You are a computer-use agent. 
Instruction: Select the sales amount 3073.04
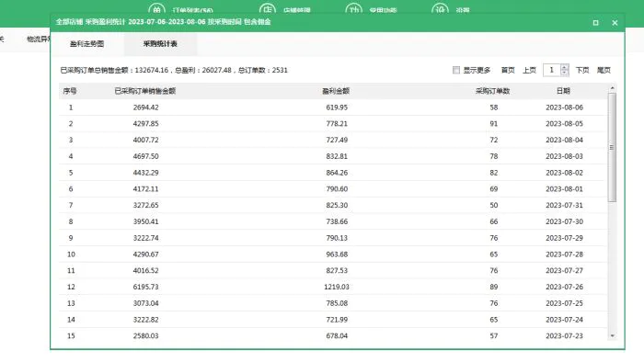[x=145, y=303]
